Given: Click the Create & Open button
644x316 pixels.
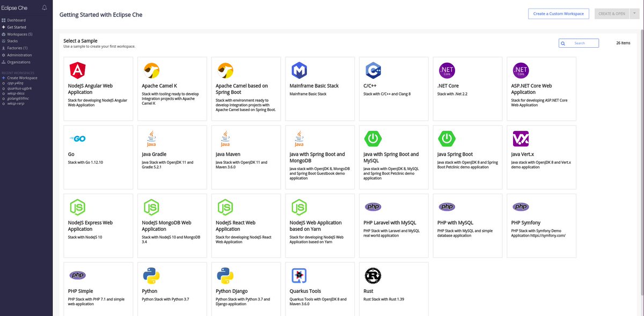Looking at the screenshot, I should [x=612, y=13].
